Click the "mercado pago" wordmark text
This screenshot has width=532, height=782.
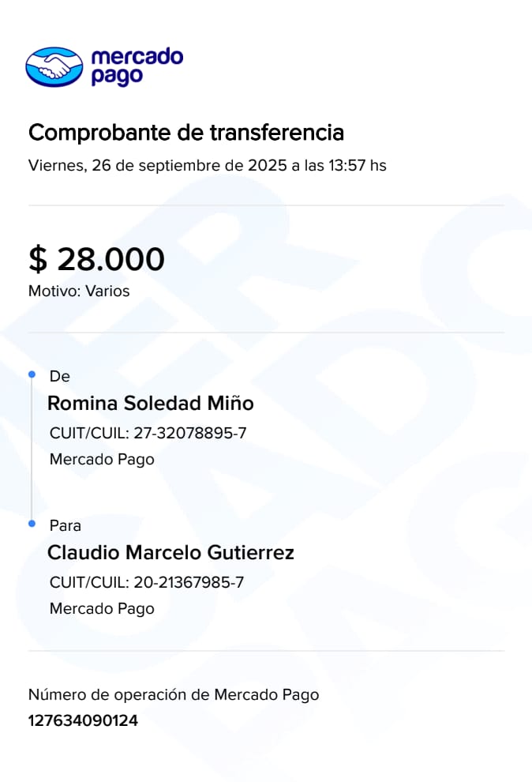137,66
